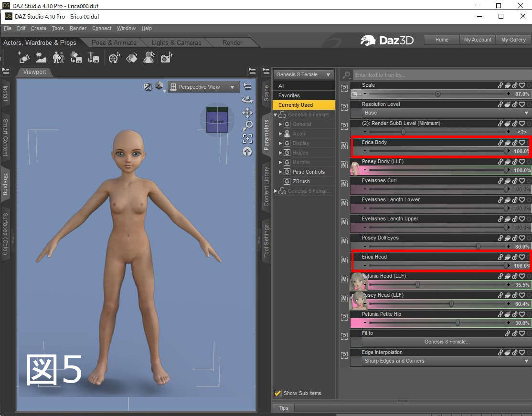Viewport: 532px width, 416px height.
Task: Click the viewport render settings icon
Action: (148, 87)
